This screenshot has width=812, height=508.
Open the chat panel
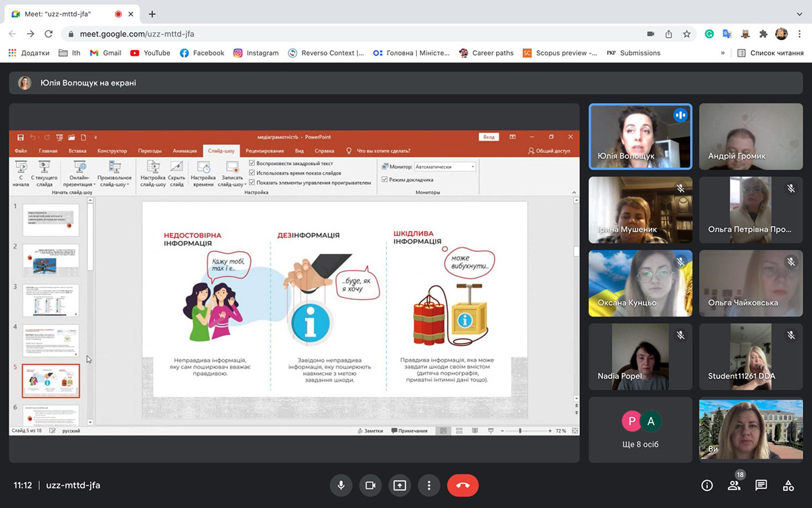[761, 485]
